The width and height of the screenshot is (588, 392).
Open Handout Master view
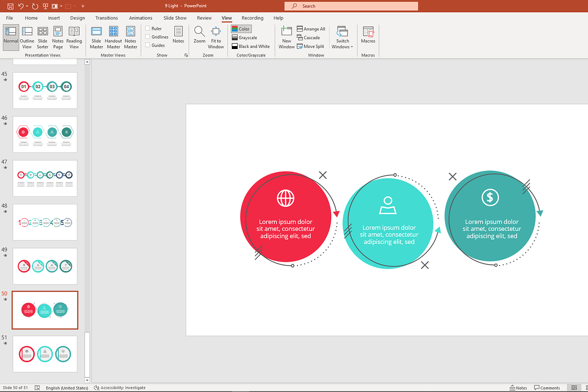tap(113, 37)
